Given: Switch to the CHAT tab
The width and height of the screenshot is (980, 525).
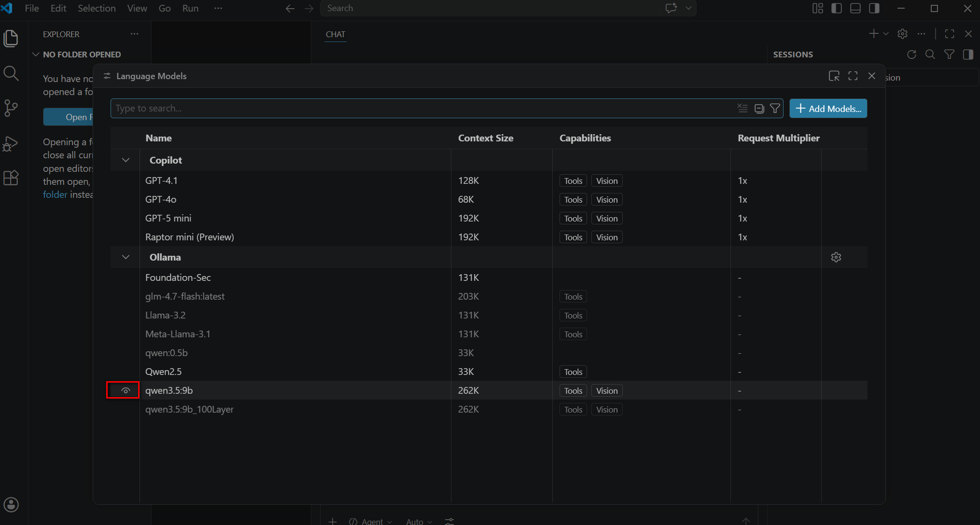Looking at the screenshot, I should tap(336, 34).
